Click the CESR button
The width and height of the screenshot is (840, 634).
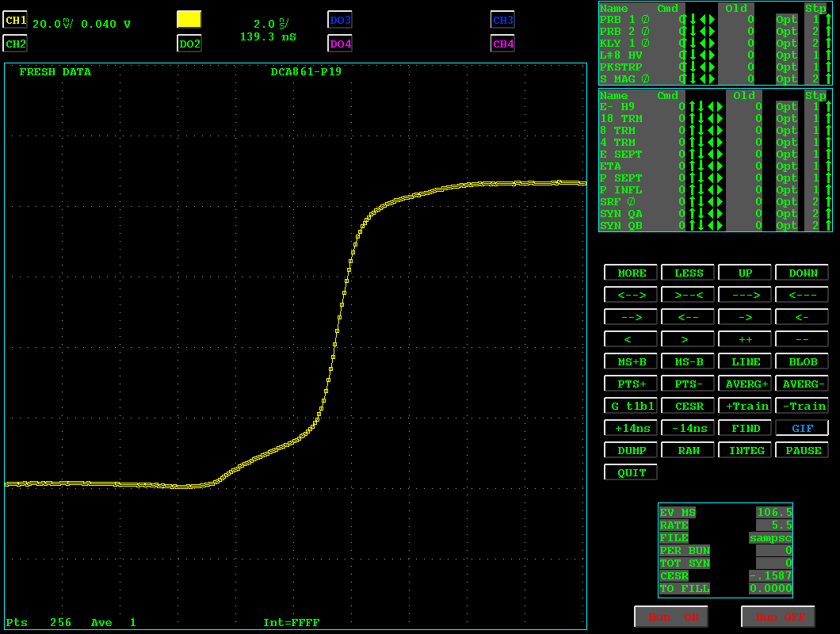688,407
